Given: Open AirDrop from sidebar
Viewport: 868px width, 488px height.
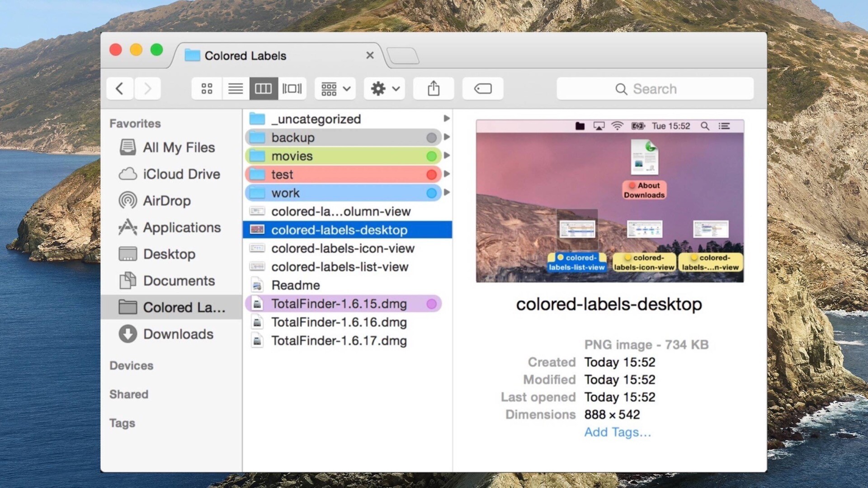Looking at the screenshot, I should point(171,201).
